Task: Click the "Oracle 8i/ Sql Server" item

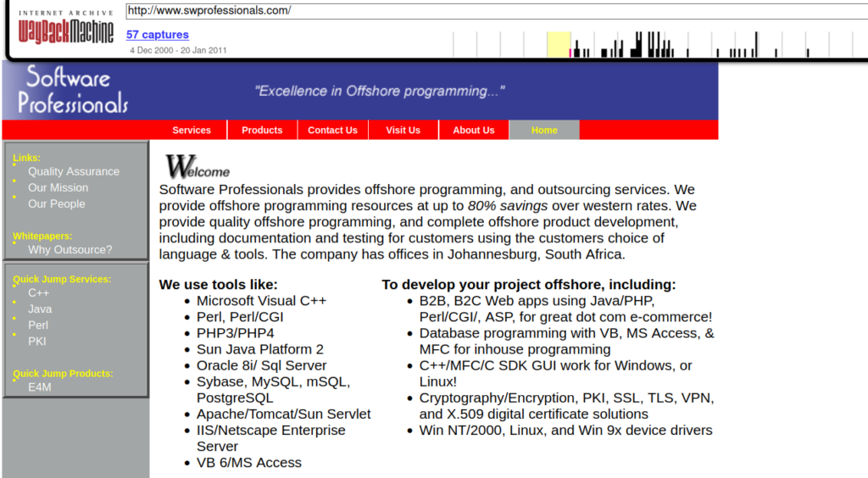Action: tap(261, 365)
